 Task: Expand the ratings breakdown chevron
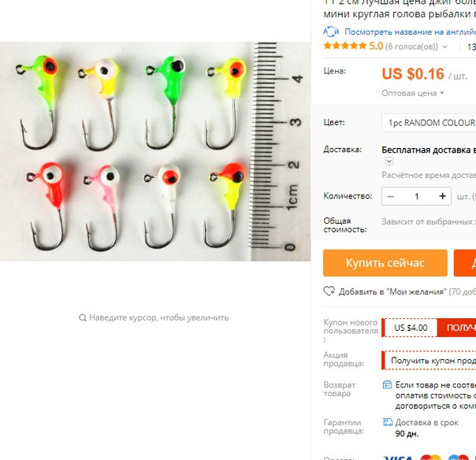coord(444,46)
